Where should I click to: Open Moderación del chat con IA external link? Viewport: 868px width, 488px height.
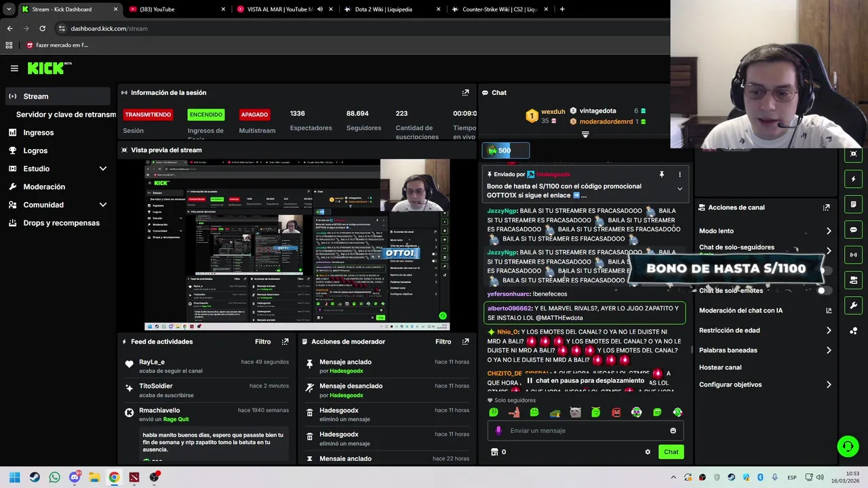tap(829, 310)
